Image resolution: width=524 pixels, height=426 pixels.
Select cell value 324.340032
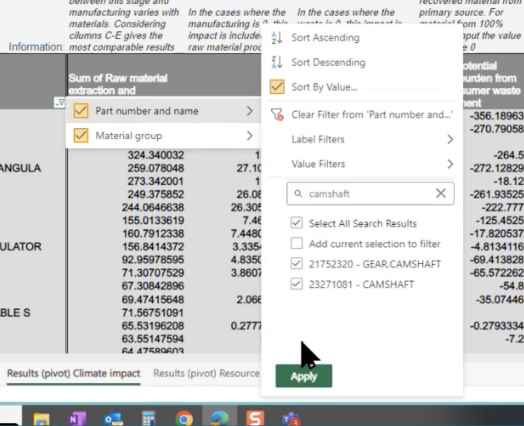click(x=156, y=155)
